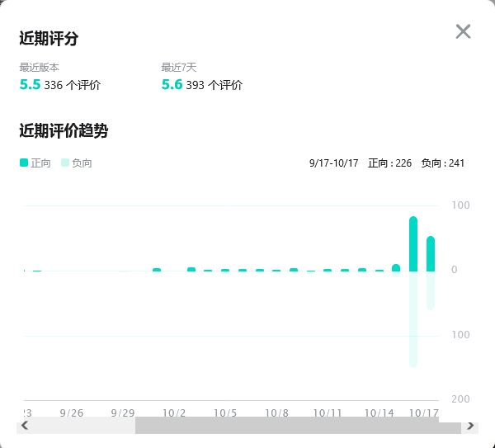Click the 393 个评价 review count

(214, 85)
